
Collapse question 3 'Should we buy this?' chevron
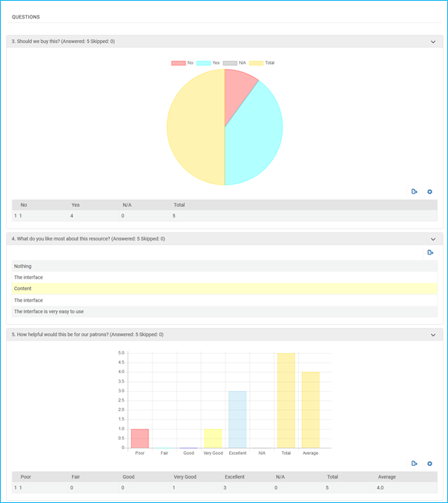pyautogui.click(x=433, y=42)
